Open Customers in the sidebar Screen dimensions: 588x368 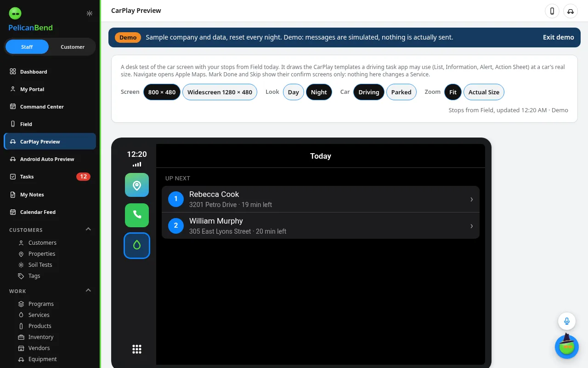[42, 243]
